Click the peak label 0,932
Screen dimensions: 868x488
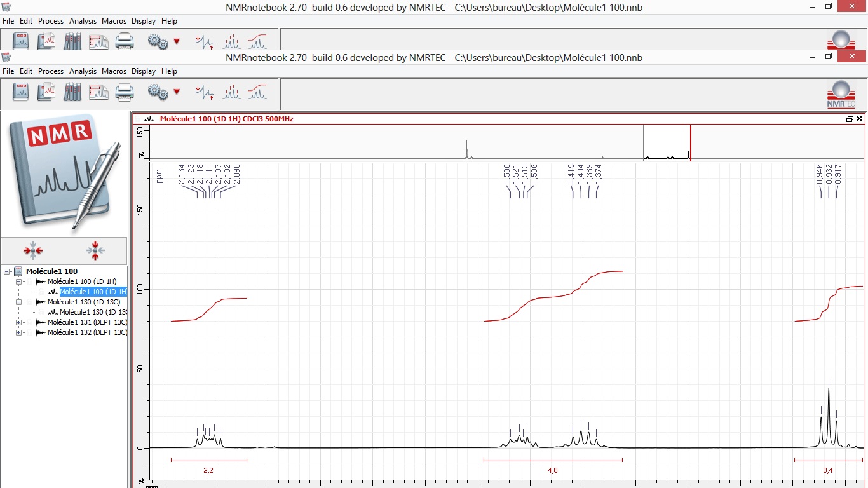829,175
